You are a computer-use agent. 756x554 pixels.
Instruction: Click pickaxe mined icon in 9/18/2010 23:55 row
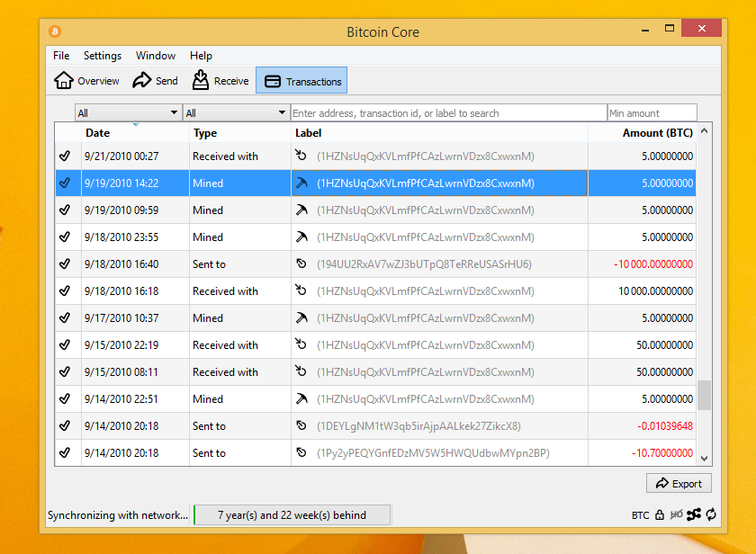tap(301, 237)
